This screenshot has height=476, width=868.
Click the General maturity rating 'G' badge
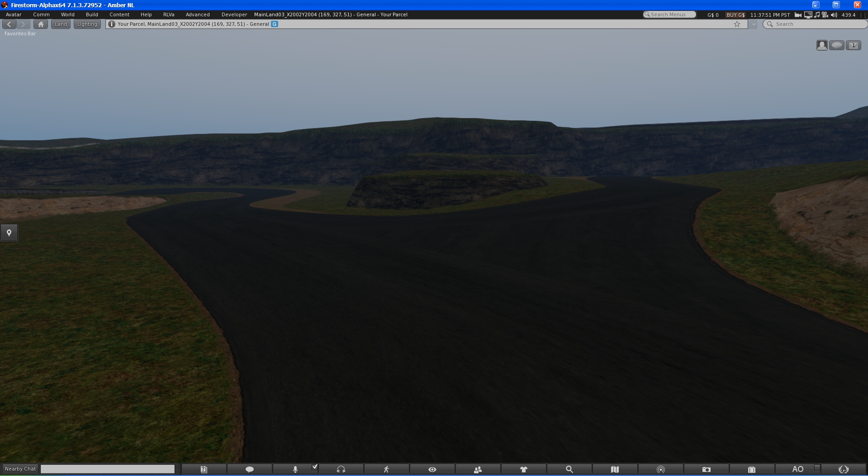click(x=274, y=24)
